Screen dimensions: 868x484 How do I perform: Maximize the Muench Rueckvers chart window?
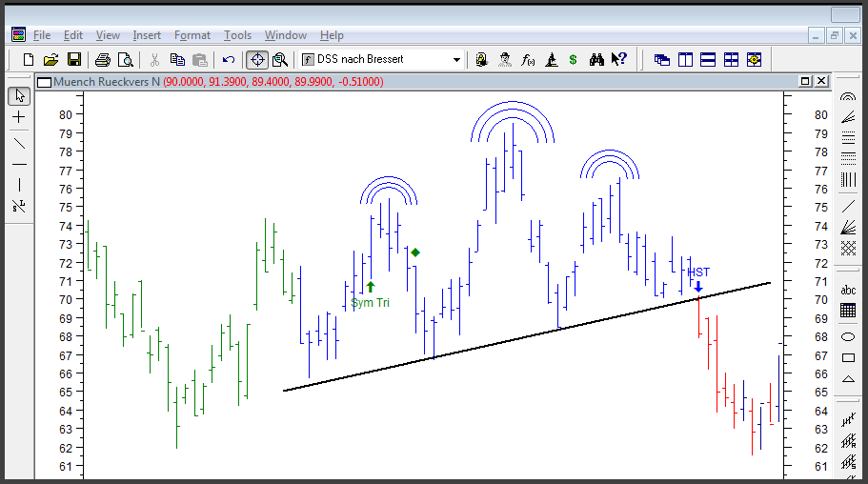tap(805, 81)
